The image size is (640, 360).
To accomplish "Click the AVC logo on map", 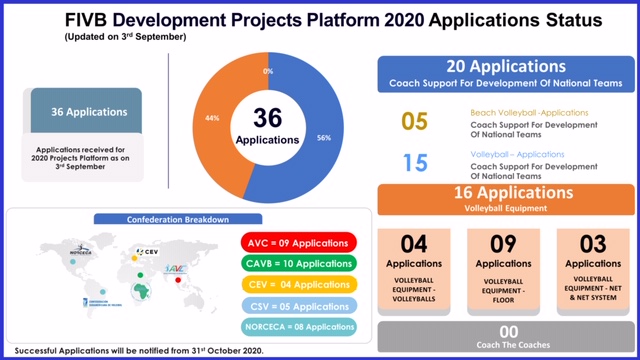I will (x=176, y=269).
